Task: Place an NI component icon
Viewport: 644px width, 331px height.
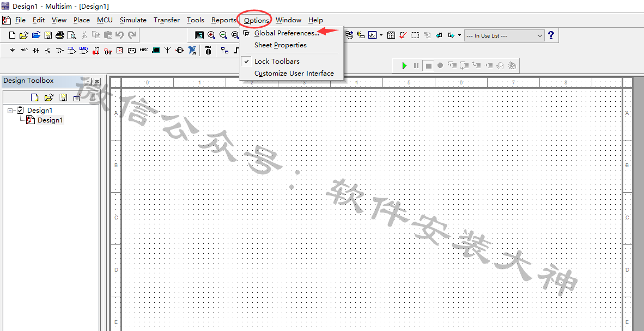Action: [192, 51]
